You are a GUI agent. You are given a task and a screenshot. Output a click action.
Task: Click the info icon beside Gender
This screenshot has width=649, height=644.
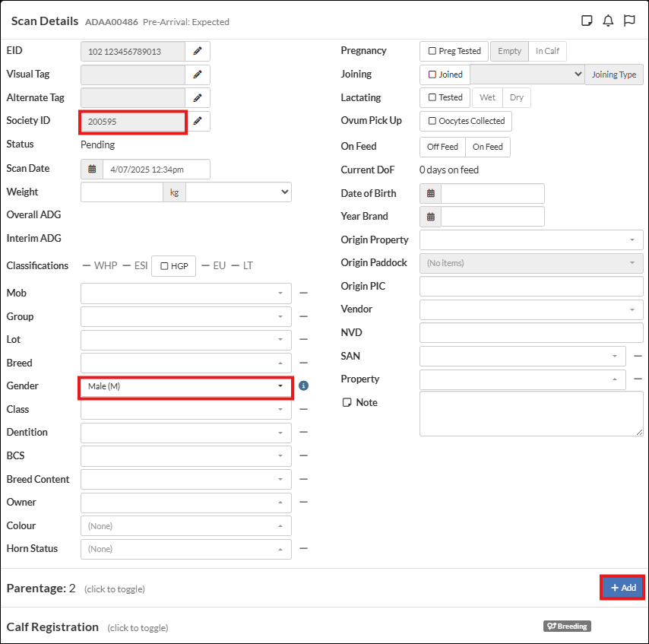click(303, 386)
